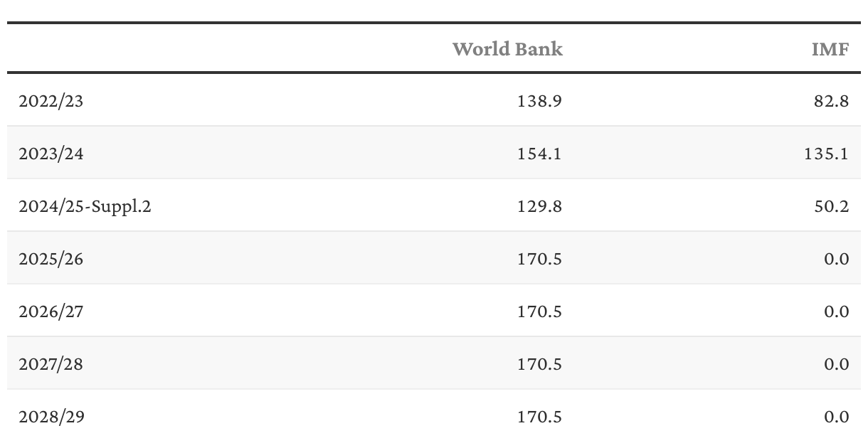Select the 2027/28 row label

coord(51,364)
